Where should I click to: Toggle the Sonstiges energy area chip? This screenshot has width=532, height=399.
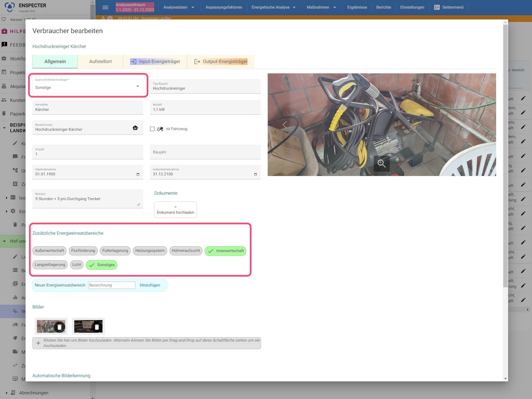[x=101, y=265]
